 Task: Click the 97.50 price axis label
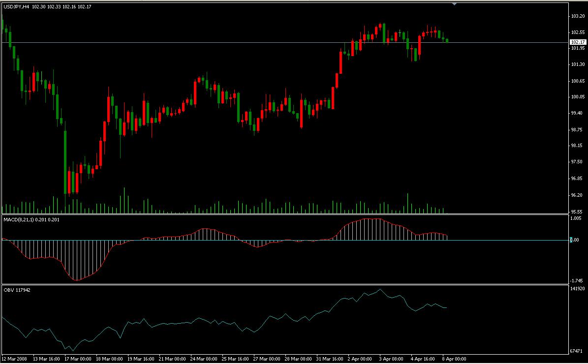click(578, 162)
